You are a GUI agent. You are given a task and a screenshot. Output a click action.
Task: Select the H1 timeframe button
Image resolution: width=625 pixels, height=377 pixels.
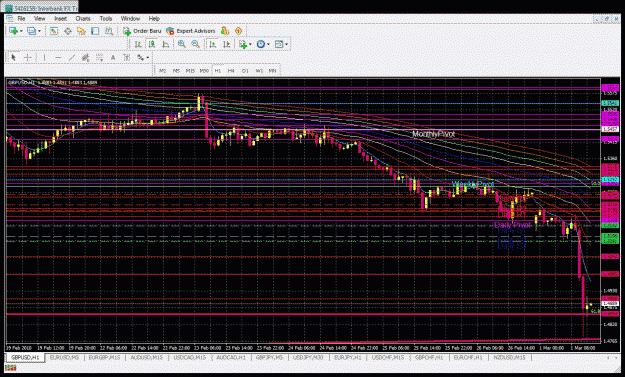[218, 71]
